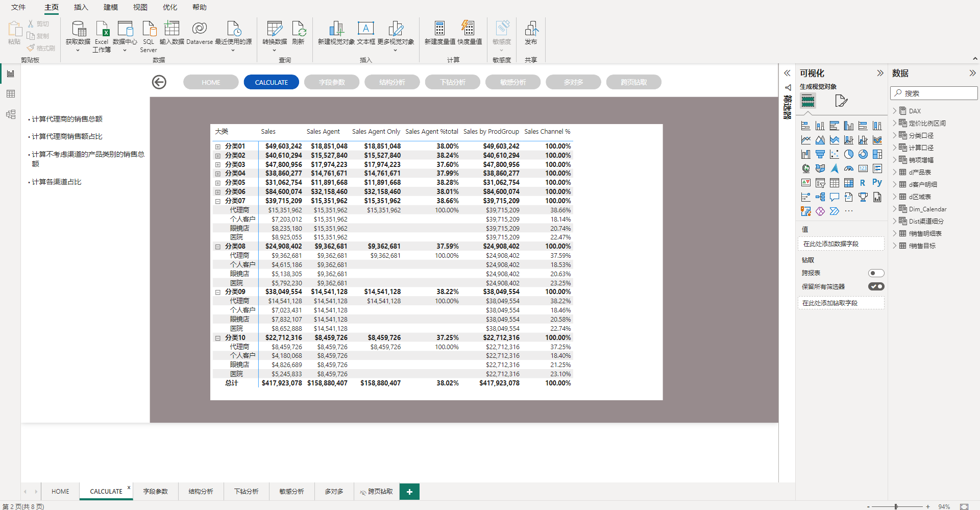Switch to the 建模 ribbon tab

tap(110, 7)
